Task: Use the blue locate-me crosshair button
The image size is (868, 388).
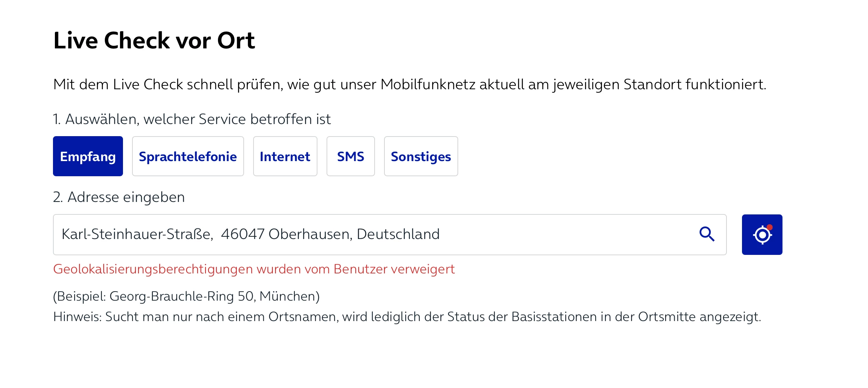Action: tap(762, 235)
